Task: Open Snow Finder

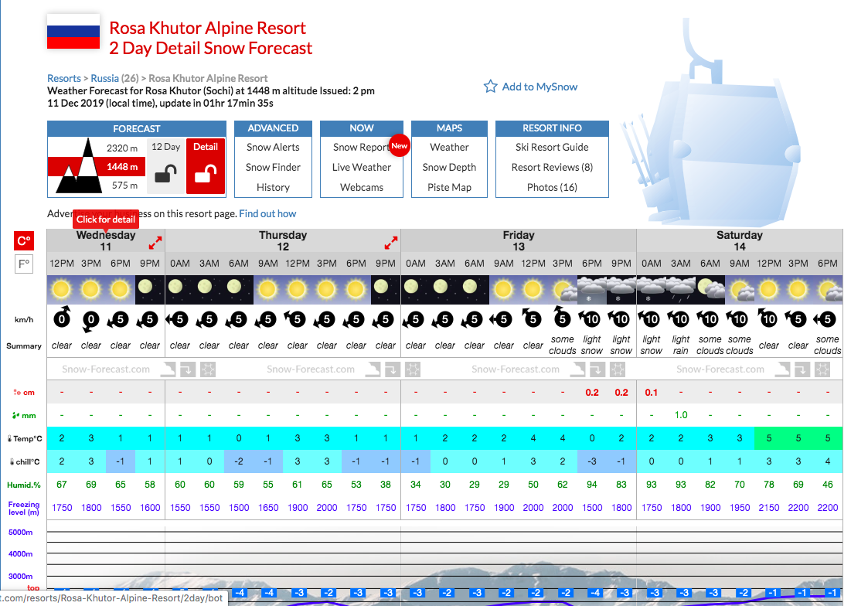Action: [x=273, y=167]
